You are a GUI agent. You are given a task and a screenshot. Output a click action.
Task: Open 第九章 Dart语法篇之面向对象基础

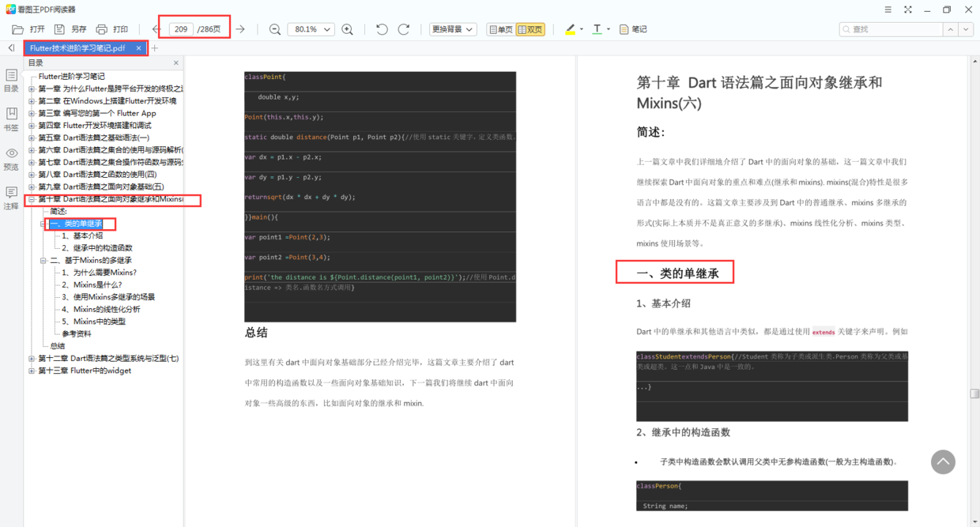coord(101,186)
